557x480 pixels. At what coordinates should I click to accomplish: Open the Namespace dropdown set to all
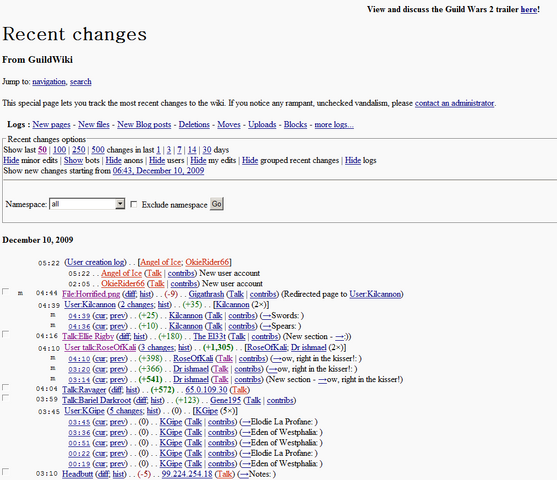point(87,204)
